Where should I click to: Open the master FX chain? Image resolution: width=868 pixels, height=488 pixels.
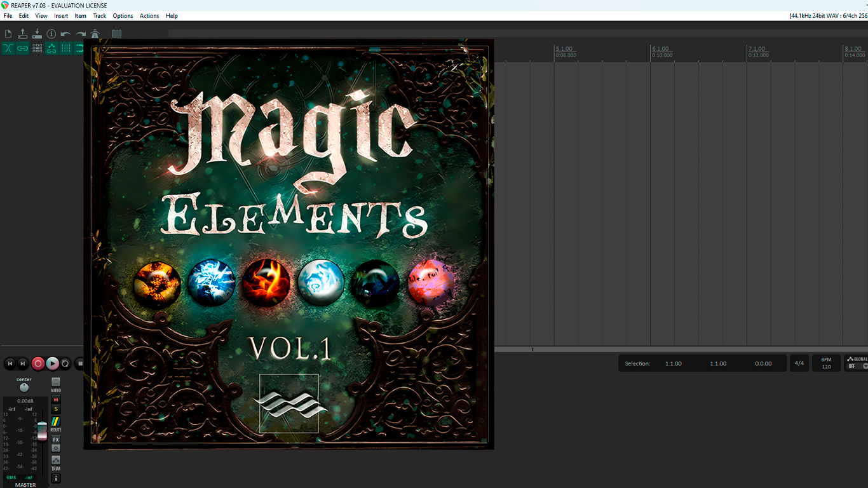(x=56, y=440)
